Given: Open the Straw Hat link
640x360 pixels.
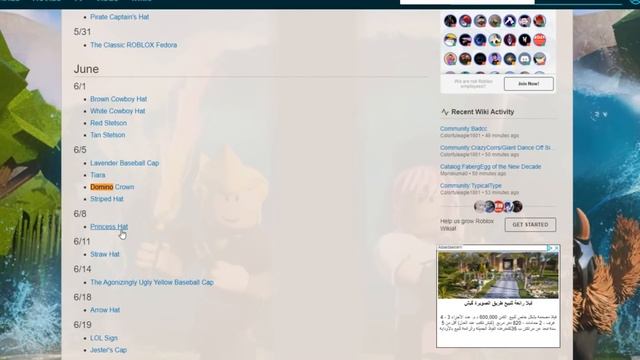Looking at the screenshot, I should (x=104, y=254).
